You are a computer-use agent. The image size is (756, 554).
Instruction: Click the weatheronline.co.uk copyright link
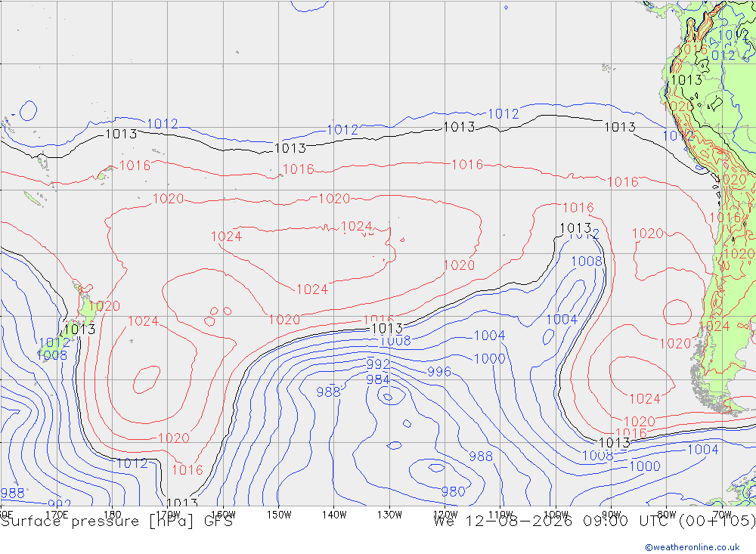point(692,547)
